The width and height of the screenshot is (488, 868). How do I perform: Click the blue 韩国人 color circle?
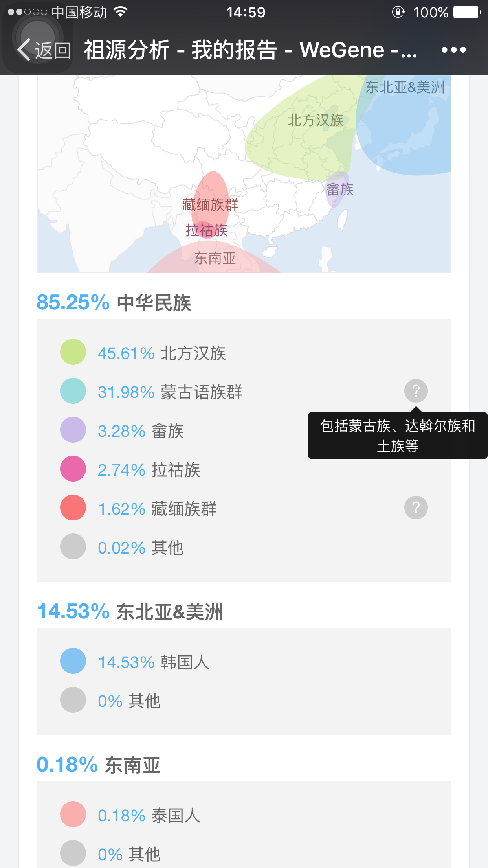click(73, 661)
